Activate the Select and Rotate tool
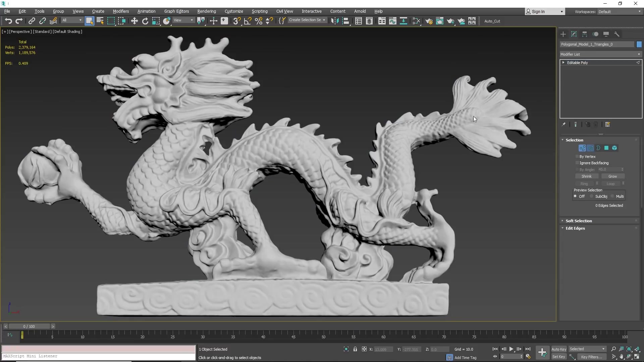 coord(145,21)
